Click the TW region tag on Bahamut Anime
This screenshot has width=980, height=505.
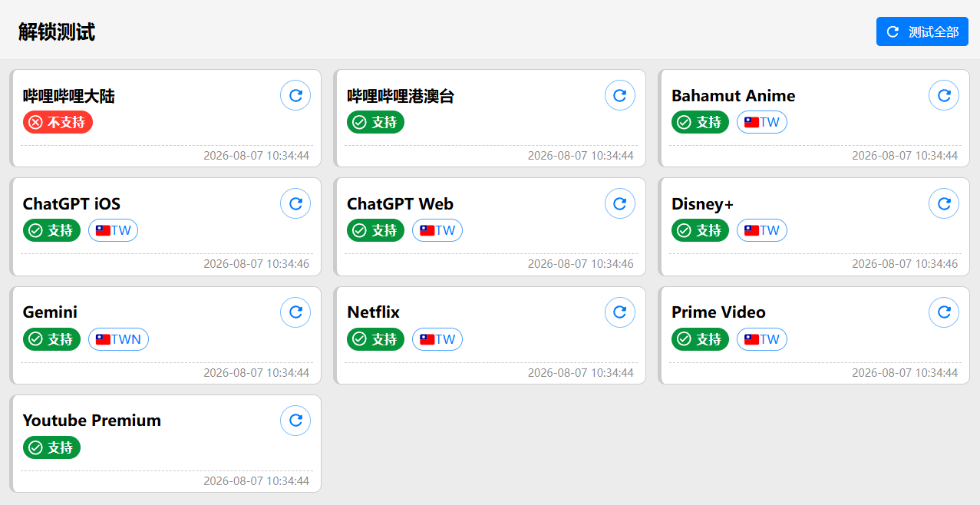coord(762,122)
